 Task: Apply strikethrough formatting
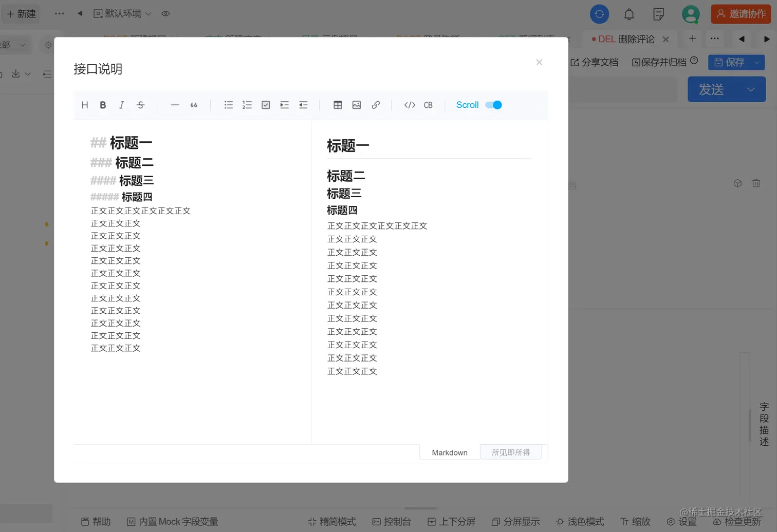click(140, 105)
